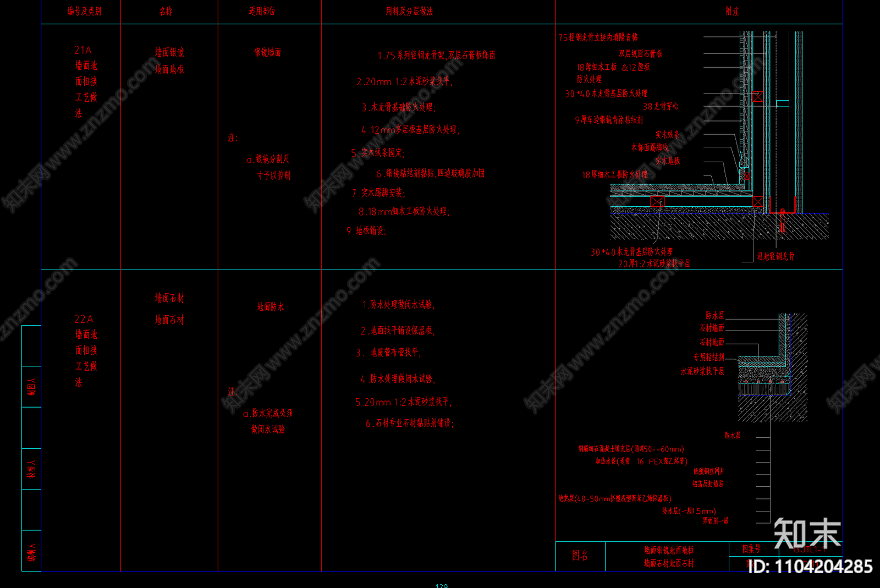Select step '6.银镜粘结剂黏贴,四边玻璃胶加固'

tap(430, 173)
